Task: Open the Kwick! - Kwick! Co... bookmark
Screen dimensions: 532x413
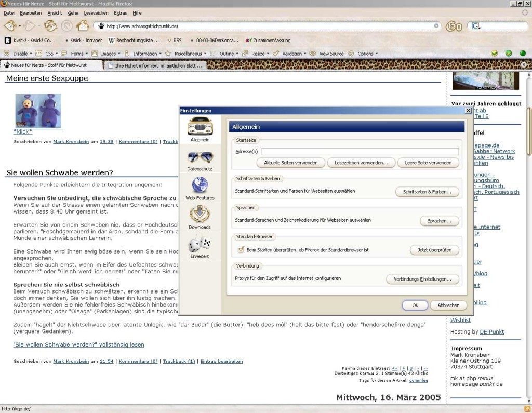Action: 30,40
